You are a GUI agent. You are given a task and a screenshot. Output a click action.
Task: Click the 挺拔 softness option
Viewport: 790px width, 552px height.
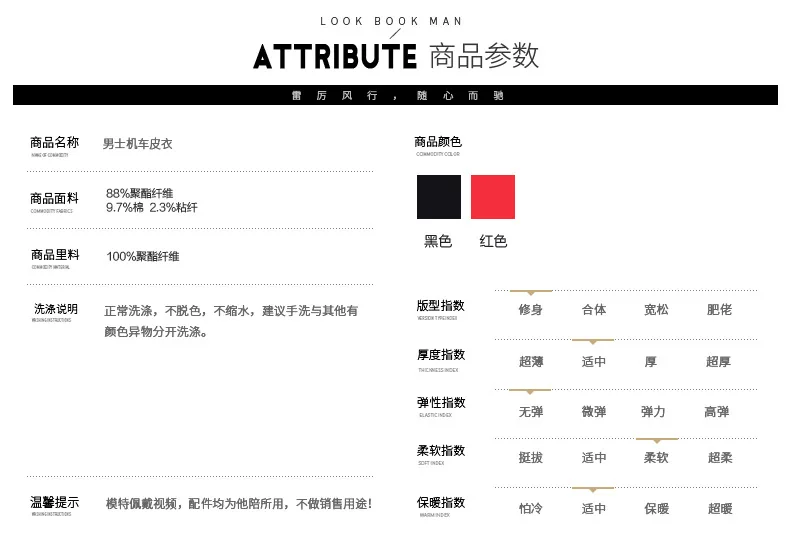click(531, 458)
